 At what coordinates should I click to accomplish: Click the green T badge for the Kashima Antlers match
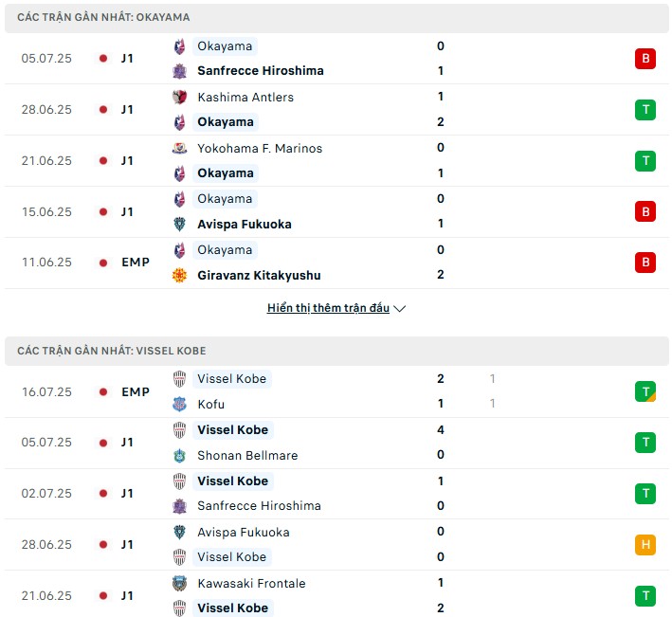pyautogui.click(x=645, y=110)
